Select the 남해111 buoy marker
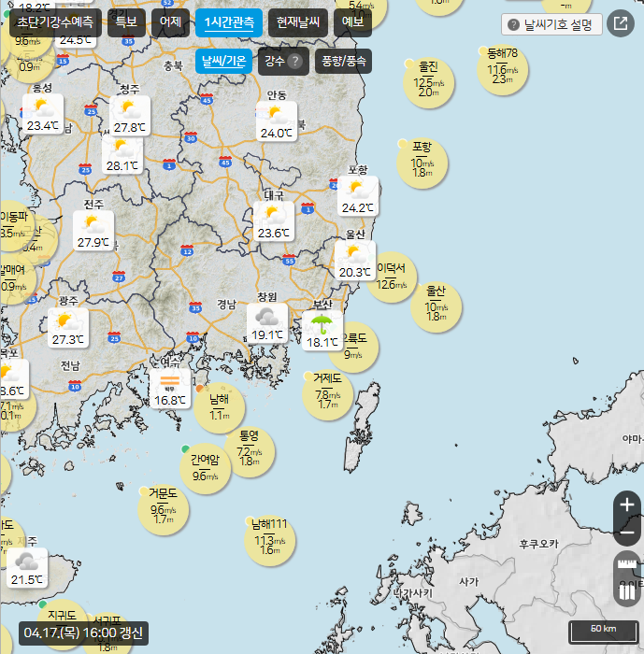Screen dimensions: 644x654 pyautogui.click(x=269, y=540)
